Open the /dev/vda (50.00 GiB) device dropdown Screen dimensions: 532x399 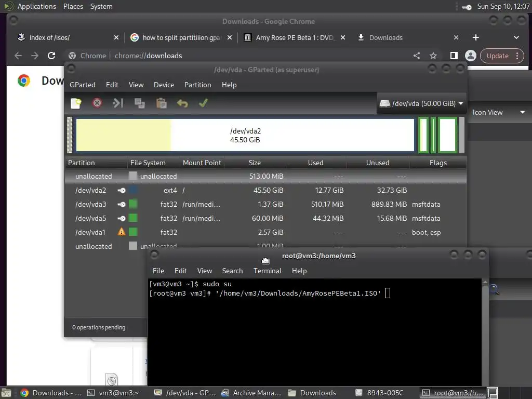coord(421,103)
